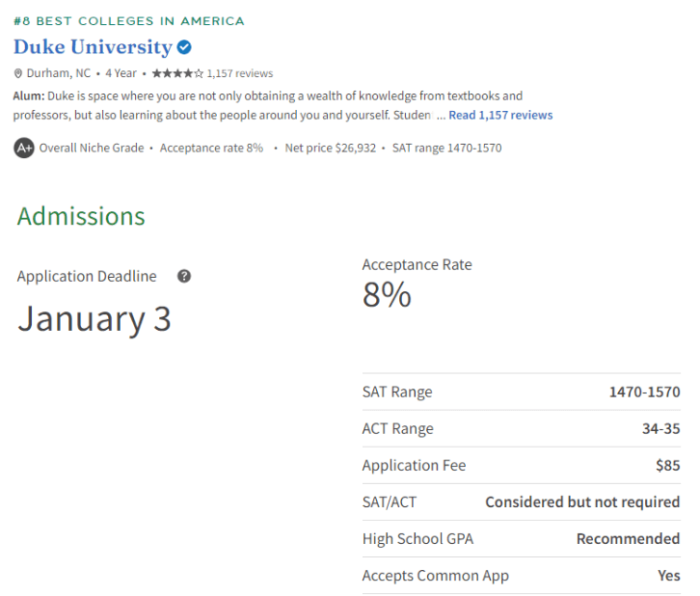The height and width of the screenshot is (596, 700).
Task: Click the Recommended GPA value
Action: coord(628,539)
